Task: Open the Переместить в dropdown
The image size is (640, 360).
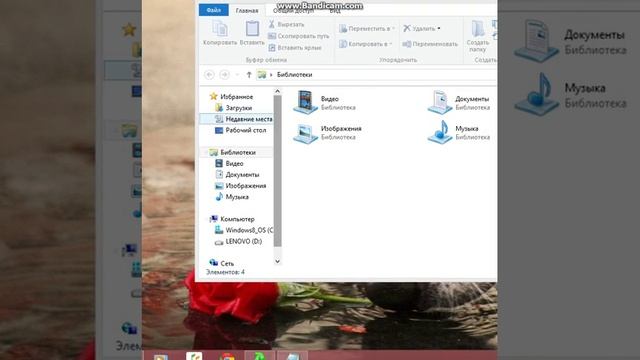Action: tap(367, 29)
